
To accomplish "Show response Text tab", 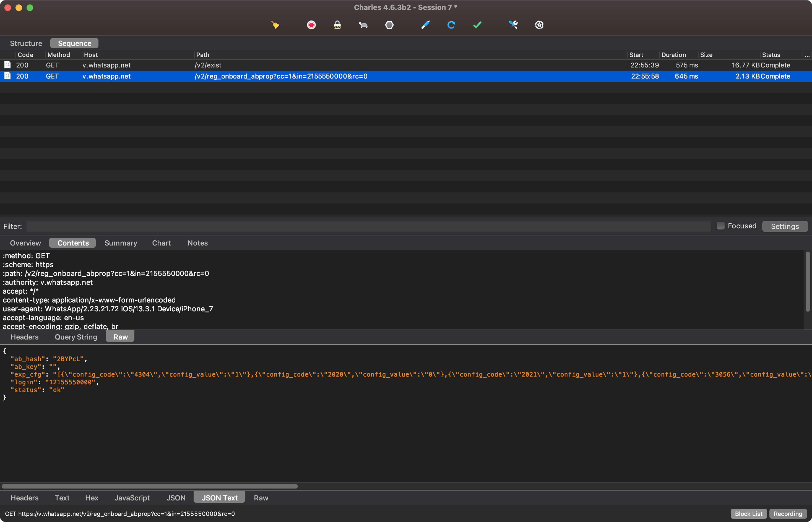I will point(62,498).
